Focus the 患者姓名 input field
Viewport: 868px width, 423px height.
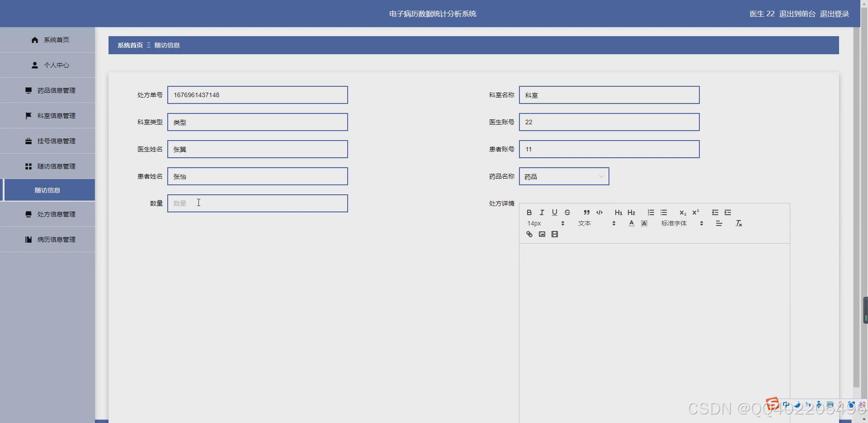258,176
